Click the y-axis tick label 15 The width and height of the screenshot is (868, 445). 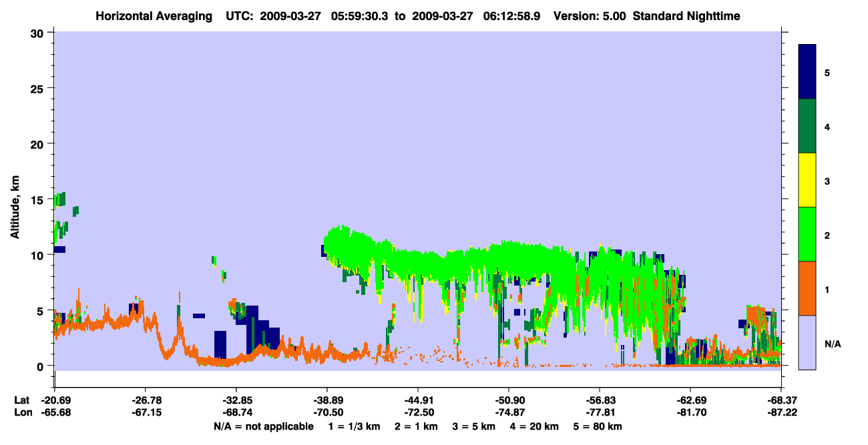click(x=39, y=199)
